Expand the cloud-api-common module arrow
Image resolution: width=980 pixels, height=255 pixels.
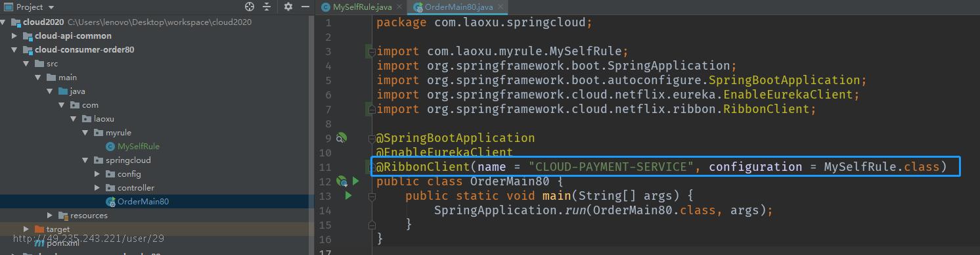pyautogui.click(x=15, y=35)
